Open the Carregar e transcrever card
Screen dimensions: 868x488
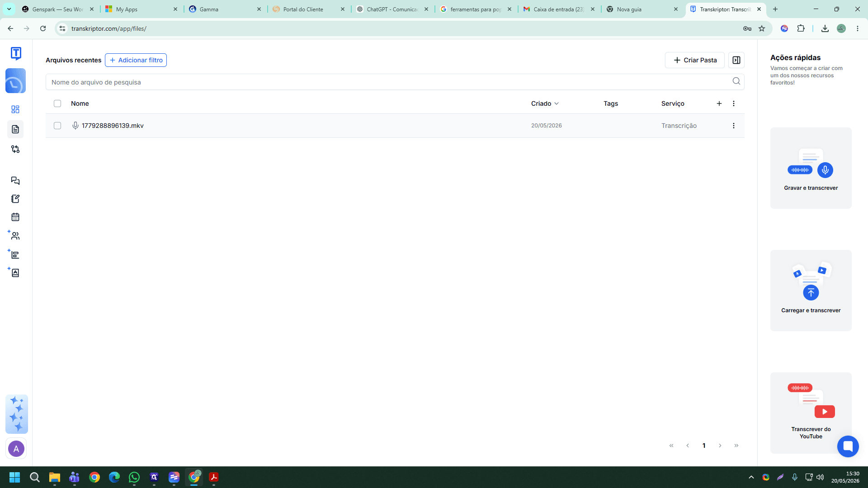click(x=811, y=291)
